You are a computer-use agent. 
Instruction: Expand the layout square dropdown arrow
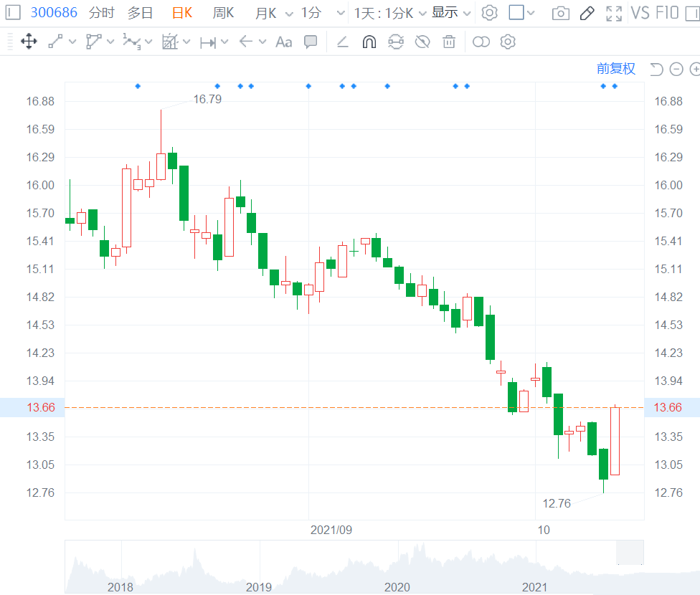[530, 13]
